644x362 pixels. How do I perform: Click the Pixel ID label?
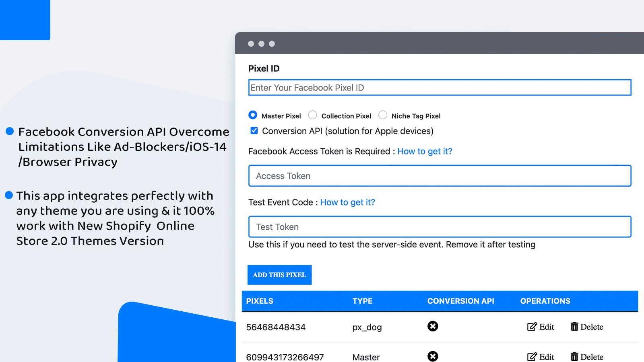pos(264,68)
